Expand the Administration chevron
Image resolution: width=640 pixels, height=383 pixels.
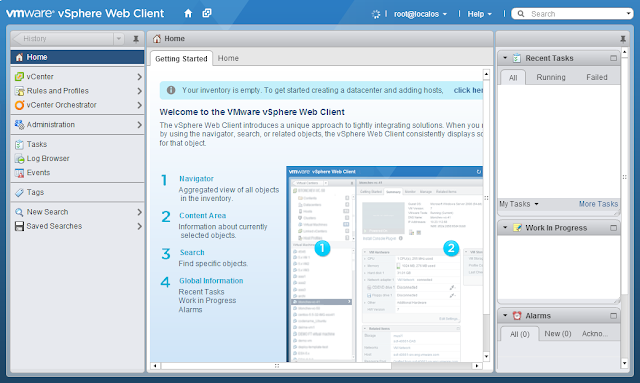tap(139, 125)
